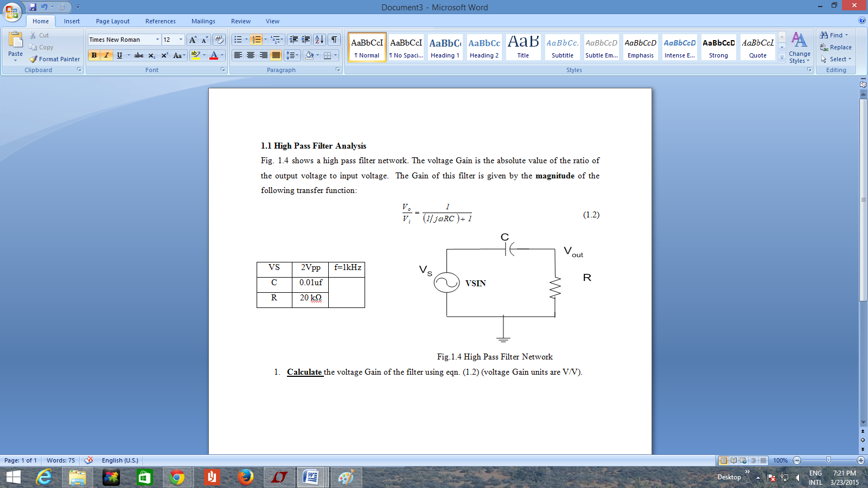Click the Paste clipboard icon

[x=16, y=40]
